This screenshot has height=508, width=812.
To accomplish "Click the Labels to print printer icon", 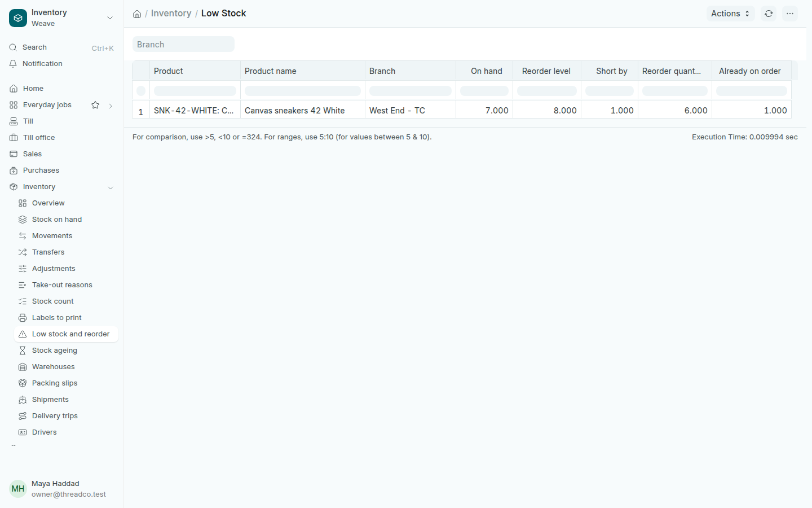I will pyautogui.click(x=23, y=318).
